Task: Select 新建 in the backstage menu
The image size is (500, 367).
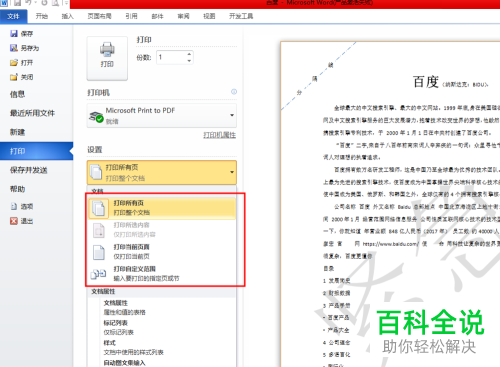Action: click(17, 132)
